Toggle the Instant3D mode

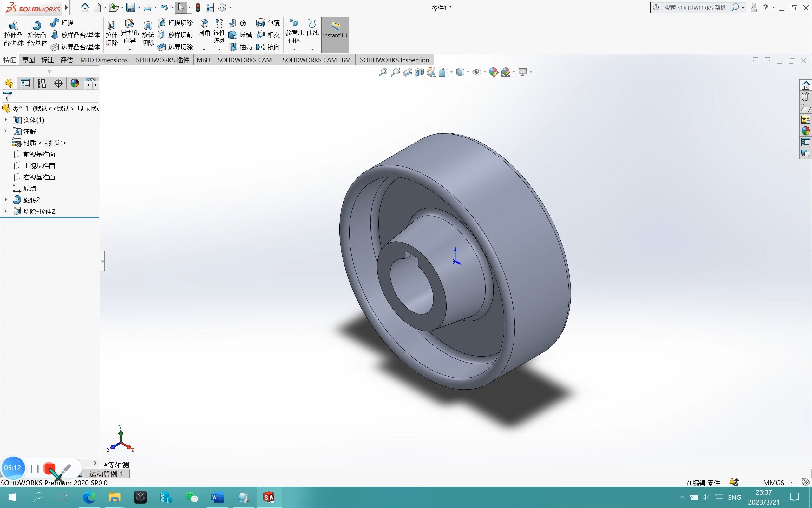(335, 35)
